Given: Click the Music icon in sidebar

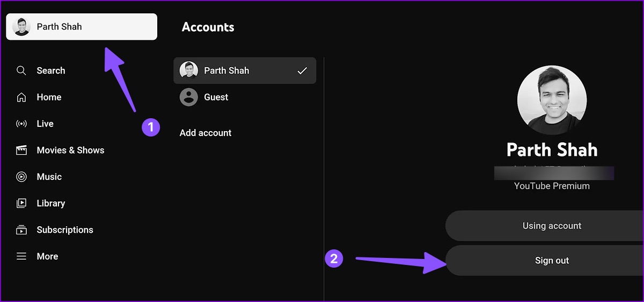Looking at the screenshot, I should click(21, 177).
